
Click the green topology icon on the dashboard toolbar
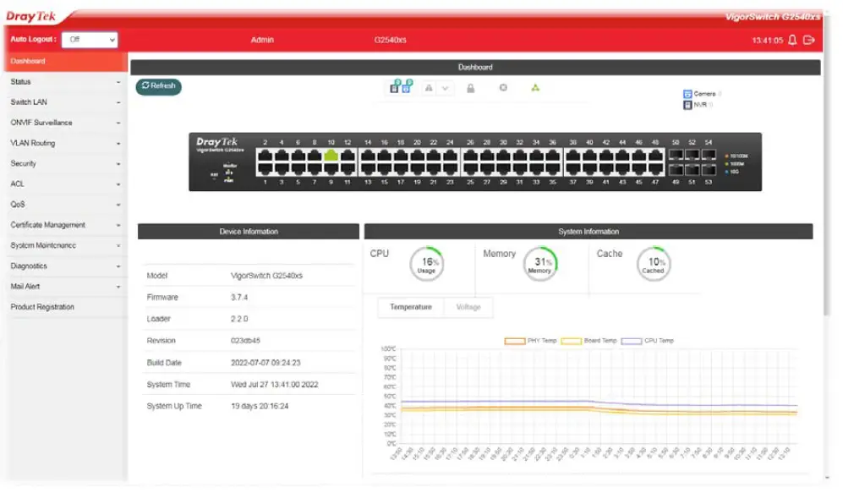(536, 88)
